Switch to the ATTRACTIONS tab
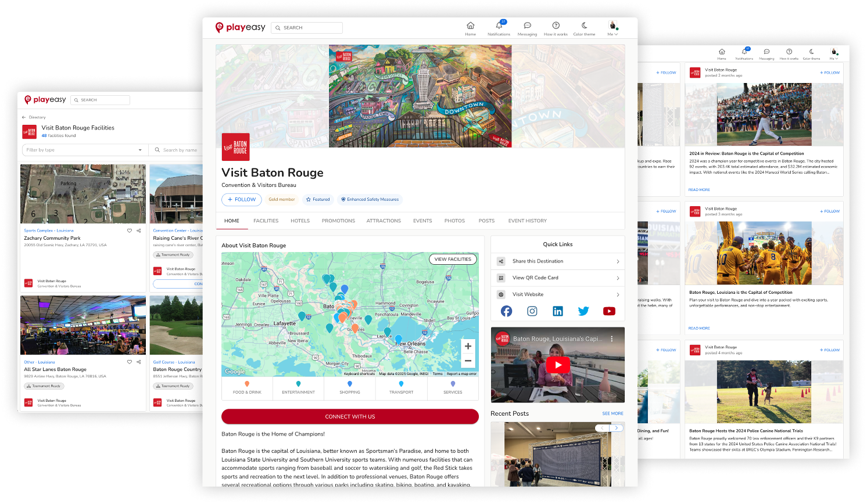The height and width of the screenshot is (504, 867). tap(384, 221)
